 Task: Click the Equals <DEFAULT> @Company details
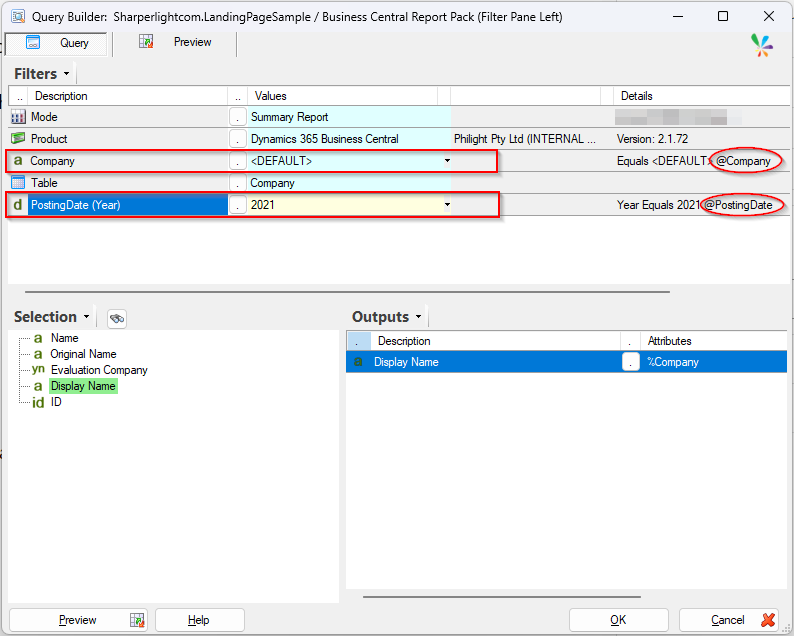tap(694, 161)
